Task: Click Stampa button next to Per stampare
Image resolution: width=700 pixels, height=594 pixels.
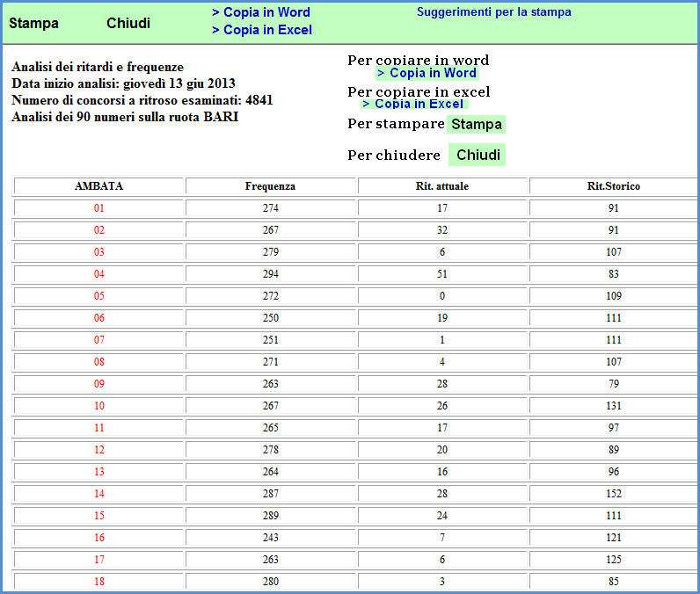Action: coord(477,124)
